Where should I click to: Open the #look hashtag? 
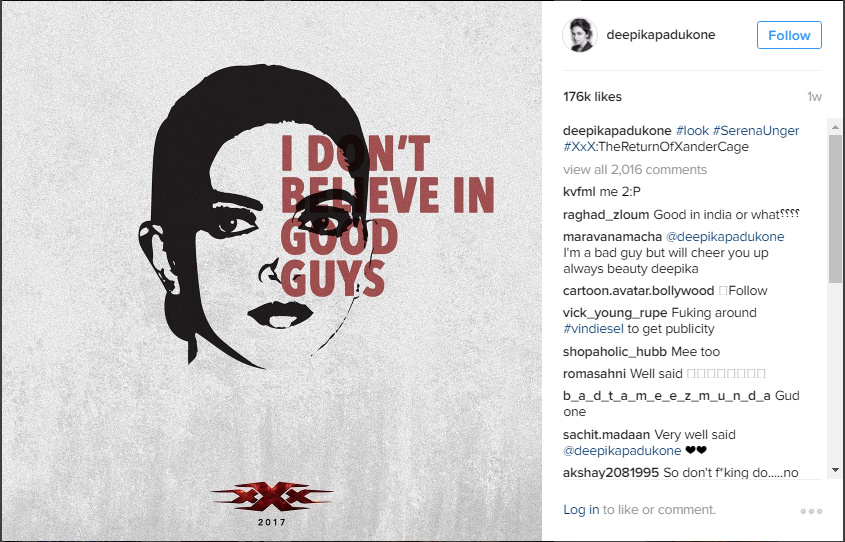click(x=692, y=130)
